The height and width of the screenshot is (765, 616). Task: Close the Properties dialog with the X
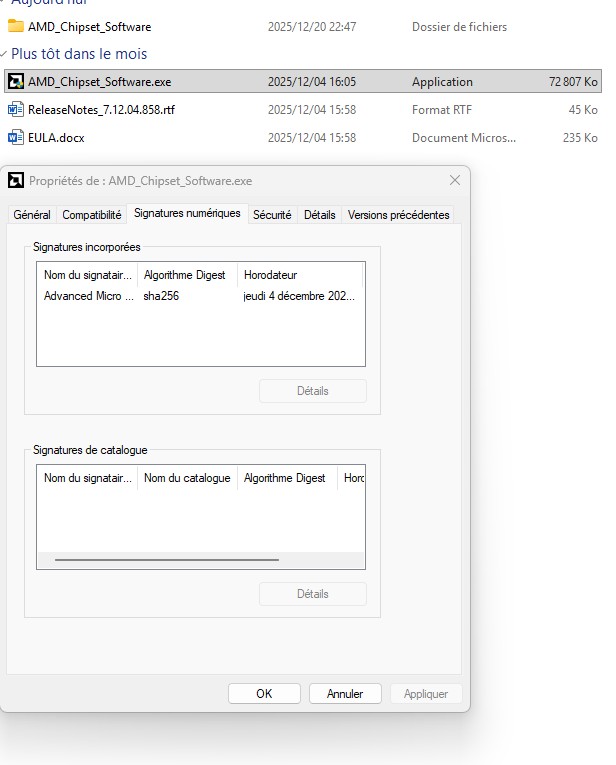pos(455,181)
